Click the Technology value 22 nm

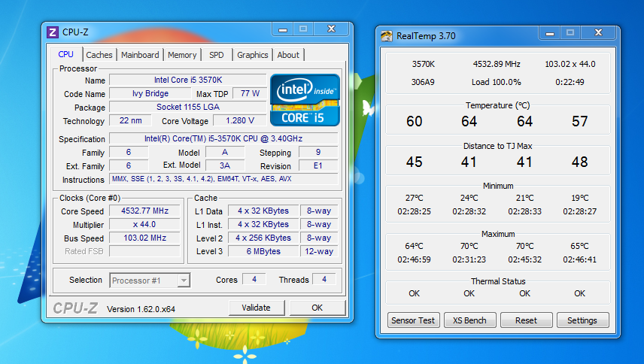(x=130, y=120)
